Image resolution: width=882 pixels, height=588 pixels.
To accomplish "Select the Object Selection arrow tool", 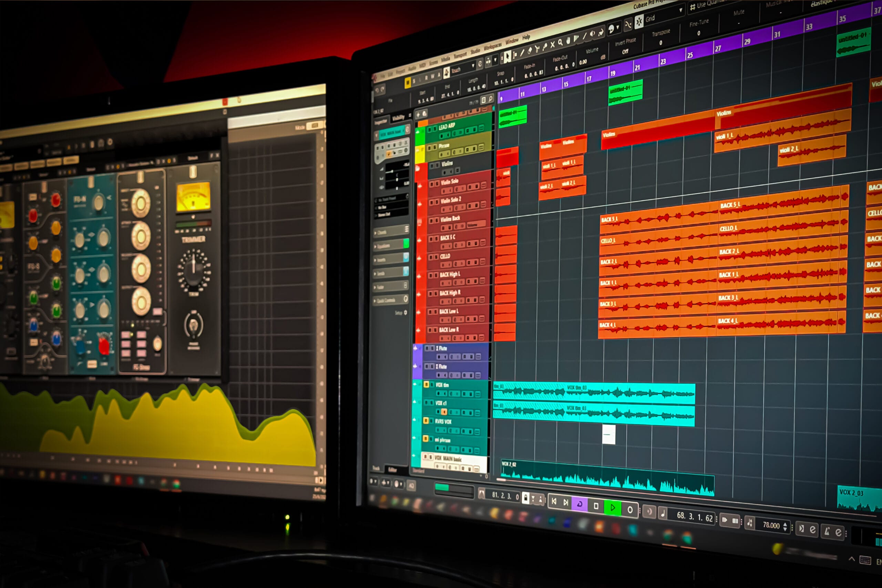I will (x=507, y=56).
